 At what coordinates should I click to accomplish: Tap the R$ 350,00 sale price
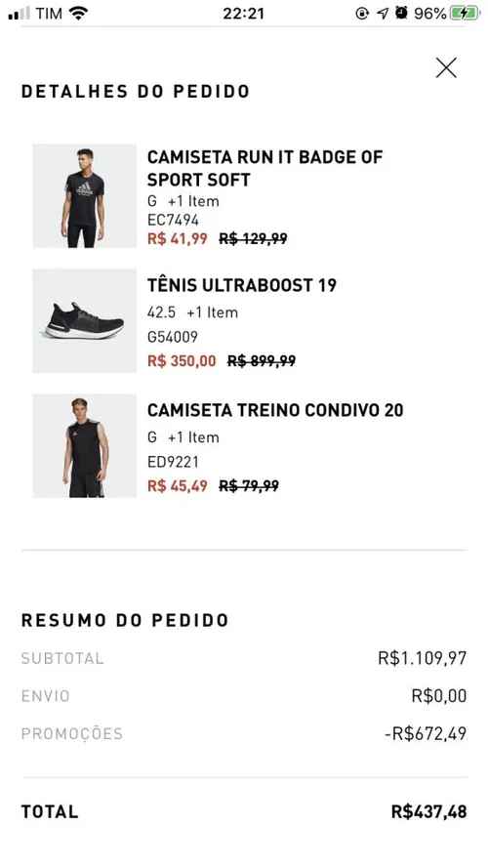pos(182,361)
